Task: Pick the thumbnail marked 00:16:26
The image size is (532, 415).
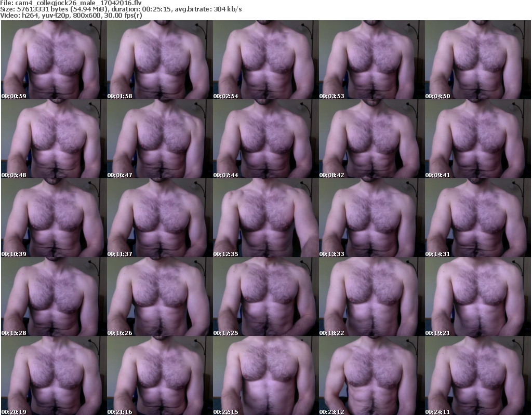Action: coord(160,297)
